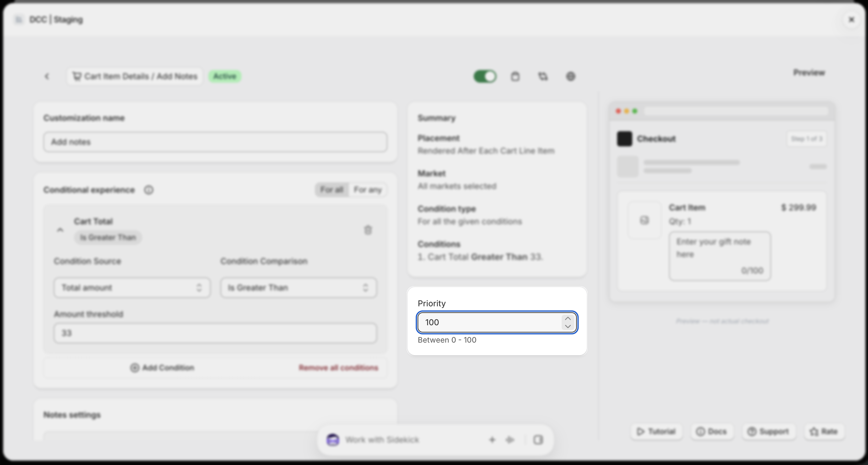Click the Add Condition button
This screenshot has height=465, width=868.
tap(162, 368)
